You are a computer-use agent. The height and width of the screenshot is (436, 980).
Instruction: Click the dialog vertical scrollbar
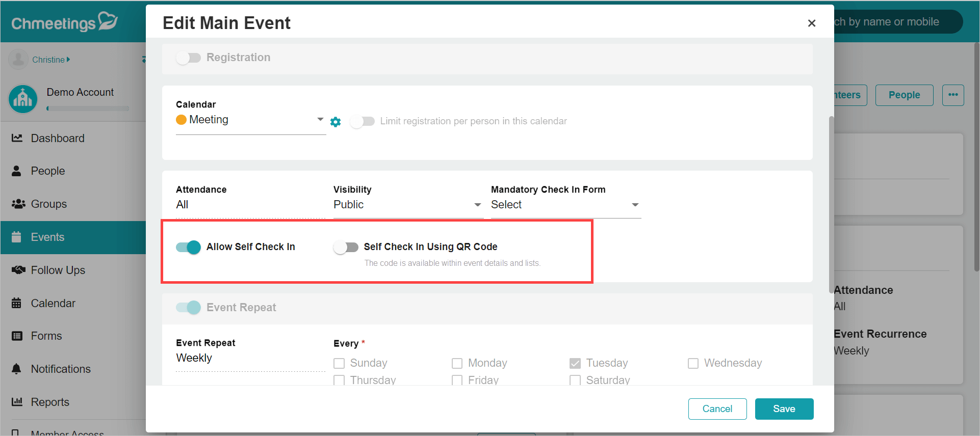point(831,204)
